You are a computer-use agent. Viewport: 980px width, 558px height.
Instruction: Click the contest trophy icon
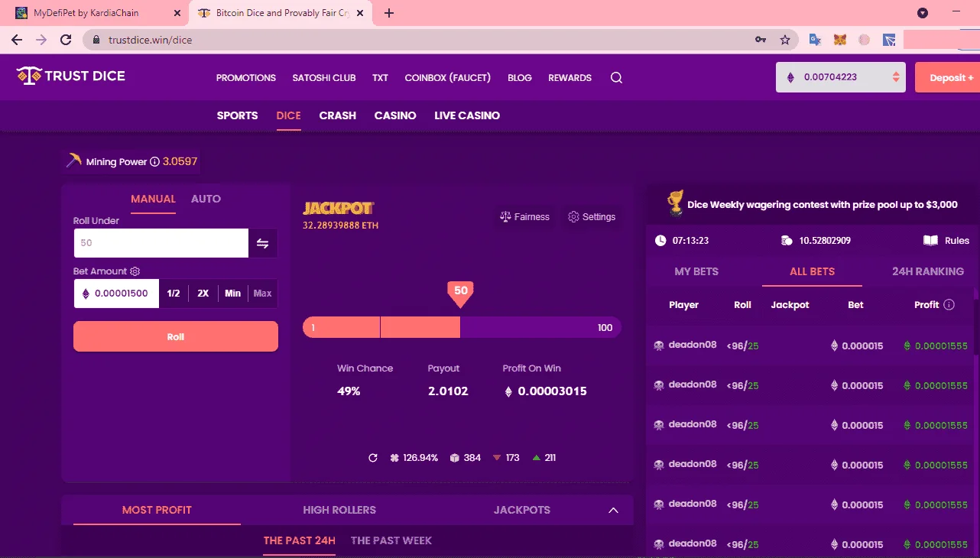tap(675, 203)
